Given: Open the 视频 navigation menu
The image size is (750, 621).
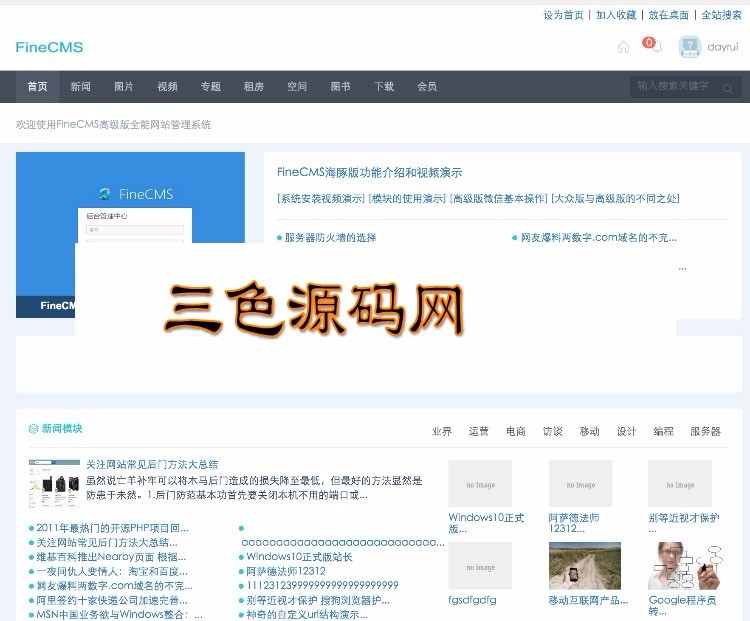Looking at the screenshot, I should tap(167, 87).
